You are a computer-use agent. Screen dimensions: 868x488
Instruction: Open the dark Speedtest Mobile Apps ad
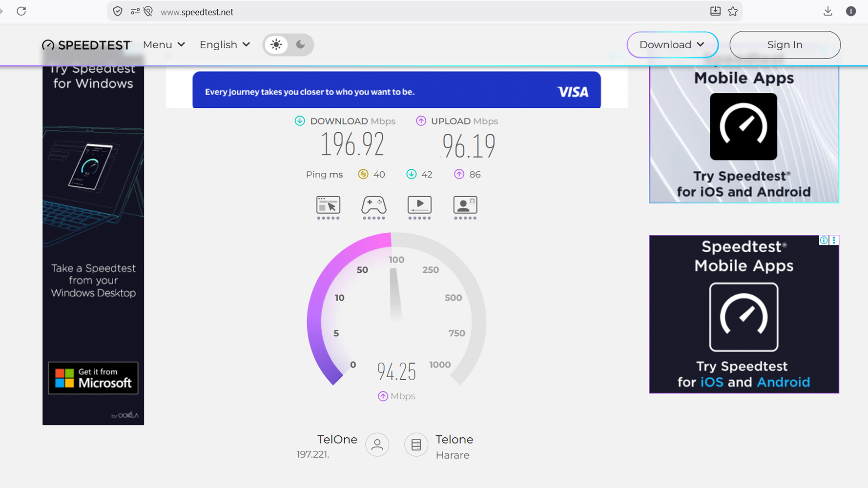[x=744, y=314]
